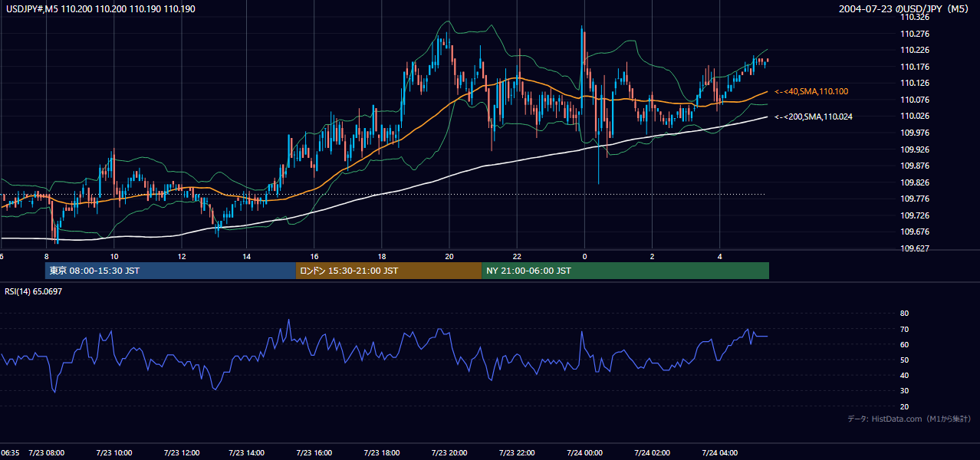The width and height of the screenshot is (980, 460).
Task: Click hour 12 on the price chart axis
Action: click(181, 256)
